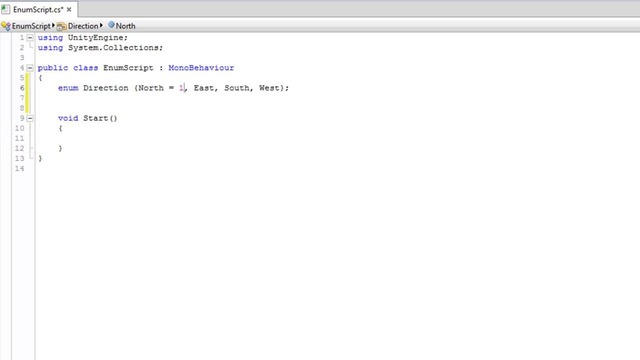The height and width of the screenshot is (360, 640).
Task: Click the 'East,' enum value
Action: click(206, 88)
